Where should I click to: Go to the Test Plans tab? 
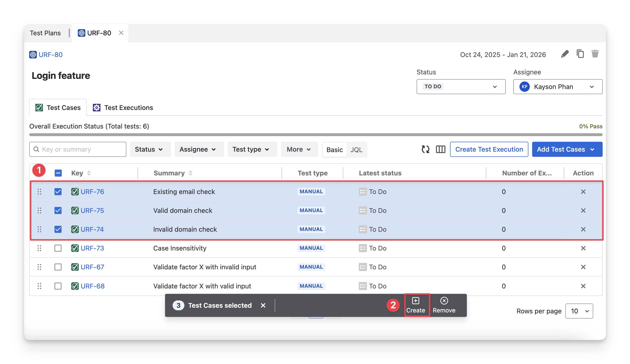tap(45, 33)
